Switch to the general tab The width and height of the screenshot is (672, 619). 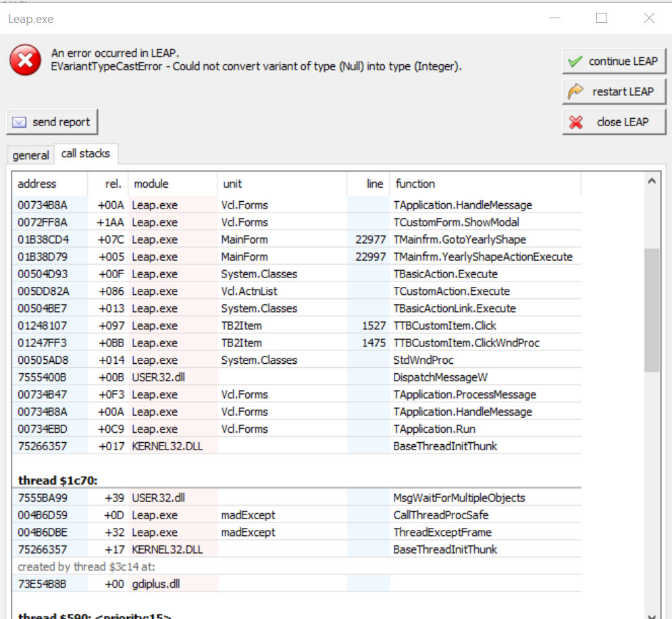30,155
